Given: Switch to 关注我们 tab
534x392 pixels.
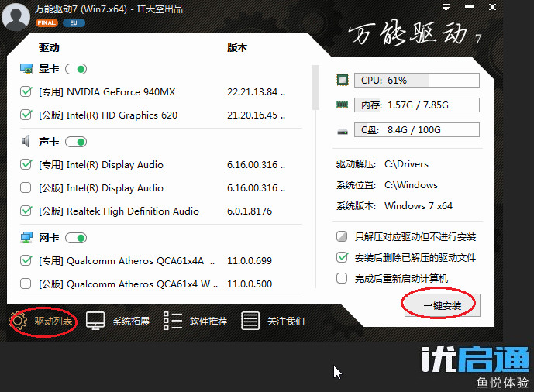Looking at the screenshot, I should (285, 321).
